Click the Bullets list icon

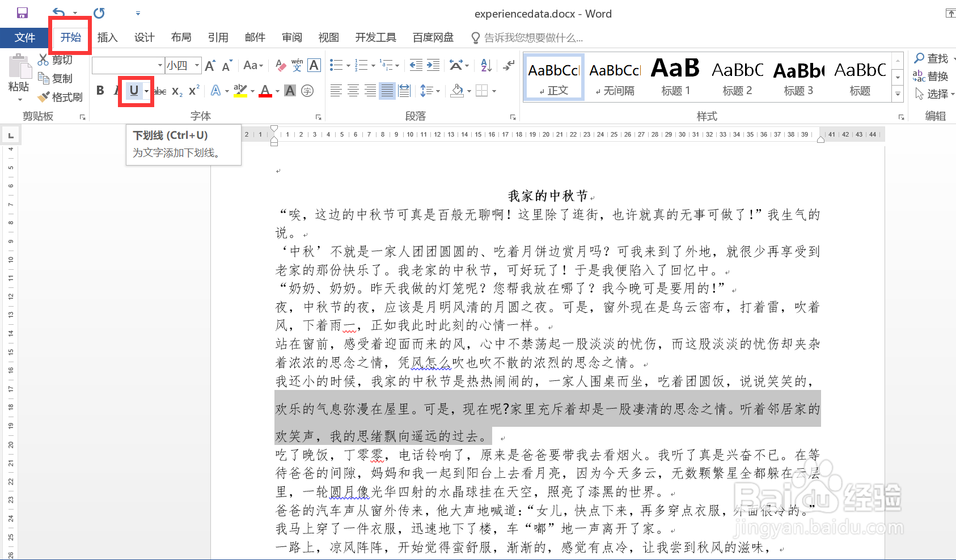pyautogui.click(x=336, y=65)
